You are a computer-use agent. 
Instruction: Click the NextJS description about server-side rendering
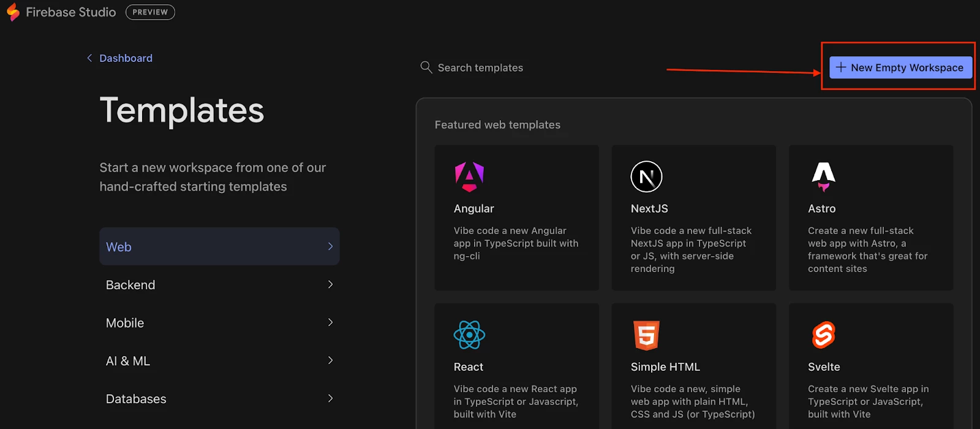click(691, 249)
